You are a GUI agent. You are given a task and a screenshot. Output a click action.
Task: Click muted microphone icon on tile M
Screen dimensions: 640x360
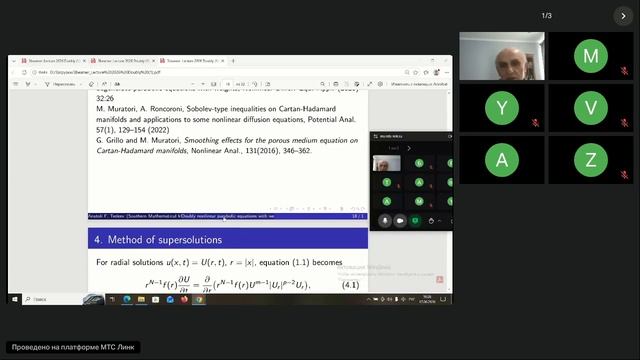[x=624, y=71]
